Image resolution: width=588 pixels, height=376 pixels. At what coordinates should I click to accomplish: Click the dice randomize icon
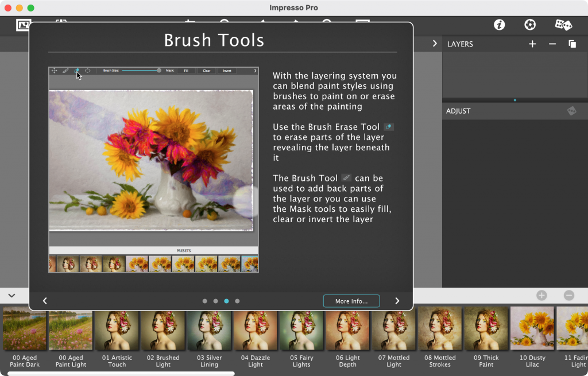[x=563, y=25]
